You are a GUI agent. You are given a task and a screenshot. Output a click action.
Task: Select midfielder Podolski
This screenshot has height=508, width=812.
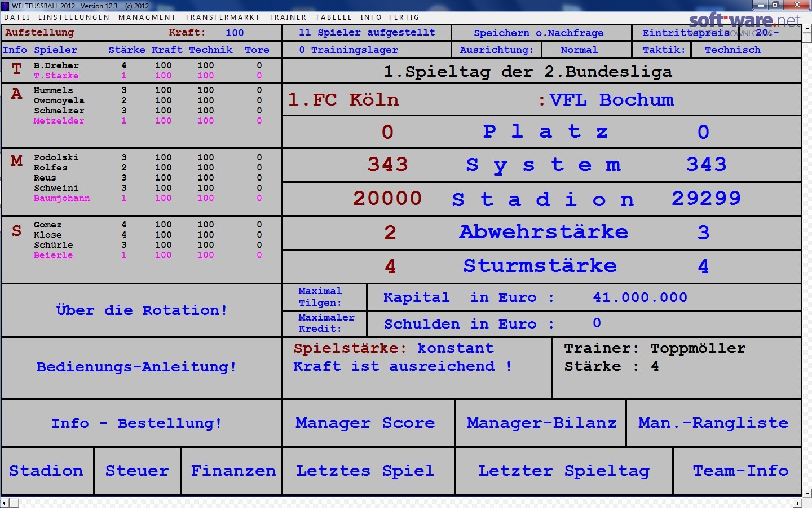(56, 157)
